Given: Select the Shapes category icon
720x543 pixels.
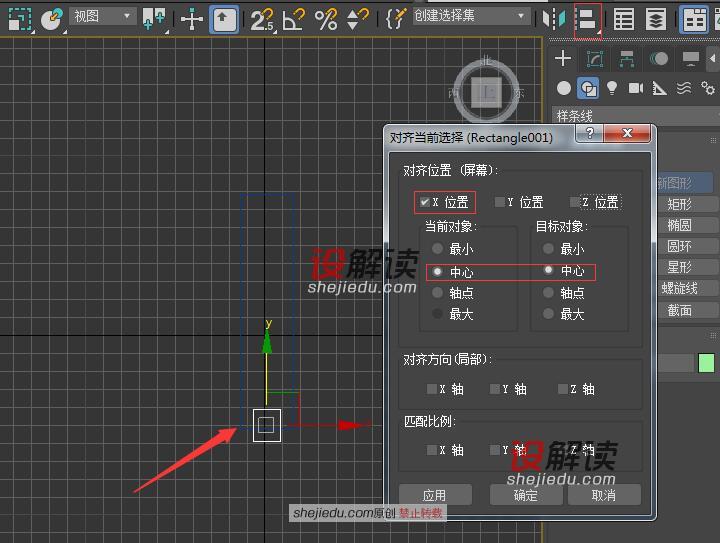Looking at the screenshot, I should coord(588,88).
